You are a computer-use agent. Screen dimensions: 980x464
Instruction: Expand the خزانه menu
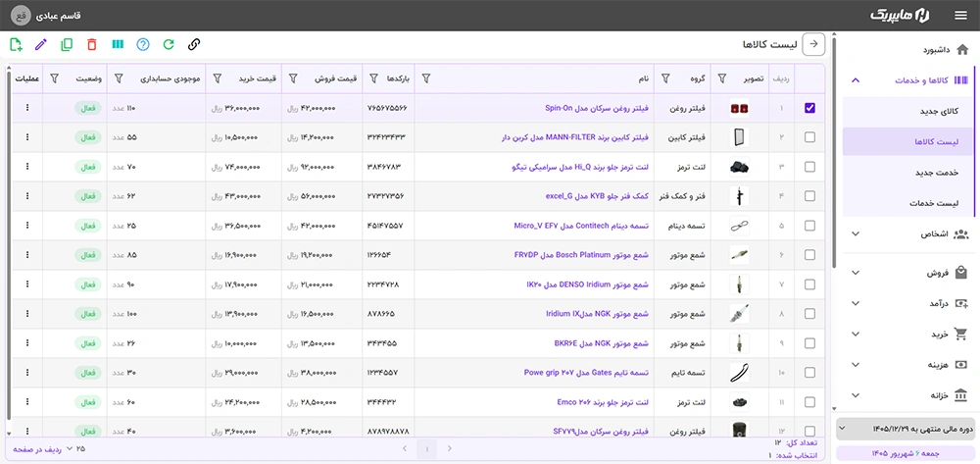click(x=856, y=395)
